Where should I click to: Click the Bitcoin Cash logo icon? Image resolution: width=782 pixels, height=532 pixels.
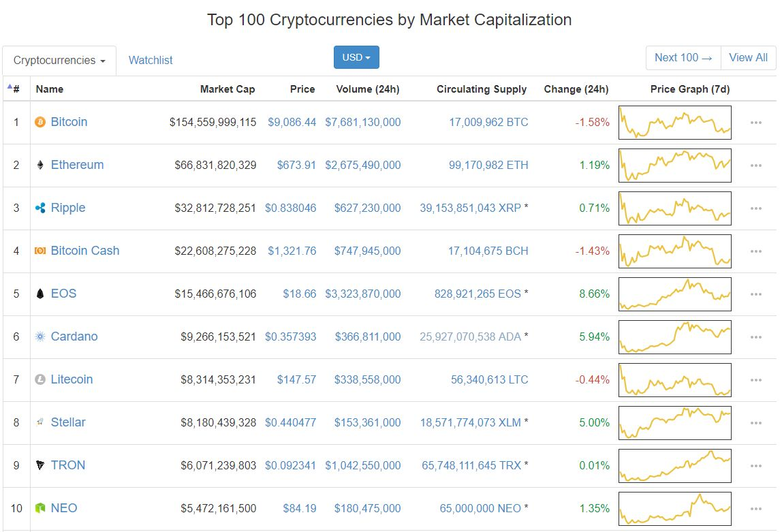[x=40, y=251]
